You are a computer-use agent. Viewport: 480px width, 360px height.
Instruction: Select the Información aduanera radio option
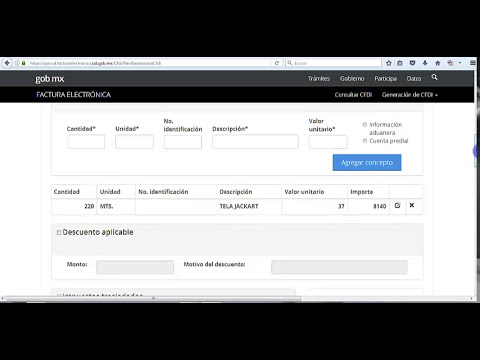pyautogui.click(x=365, y=125)
